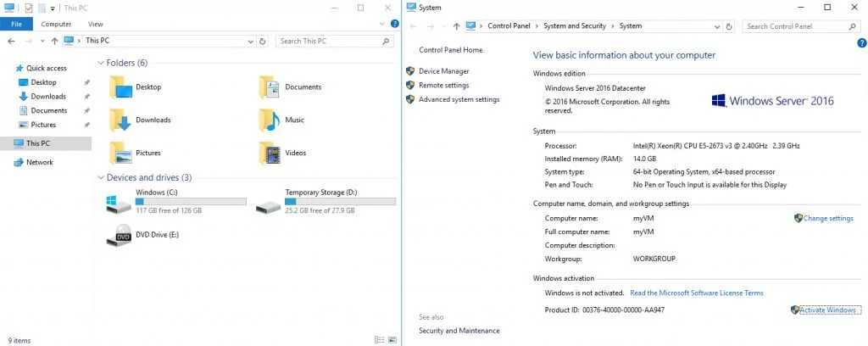The image size is (868, 346).
Task: Click Up arrow in System window
Action: pyautogui.click(x=456, y=26)
